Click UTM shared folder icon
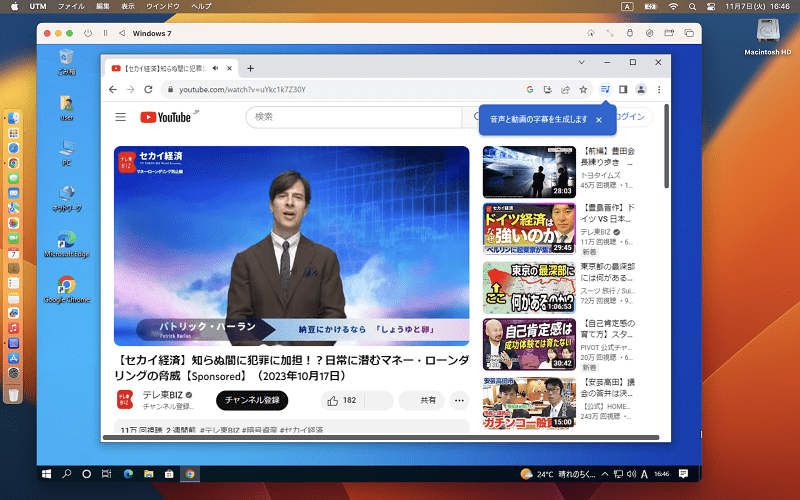The width and height of the screenshot is (800, 500). coord(669,33)
